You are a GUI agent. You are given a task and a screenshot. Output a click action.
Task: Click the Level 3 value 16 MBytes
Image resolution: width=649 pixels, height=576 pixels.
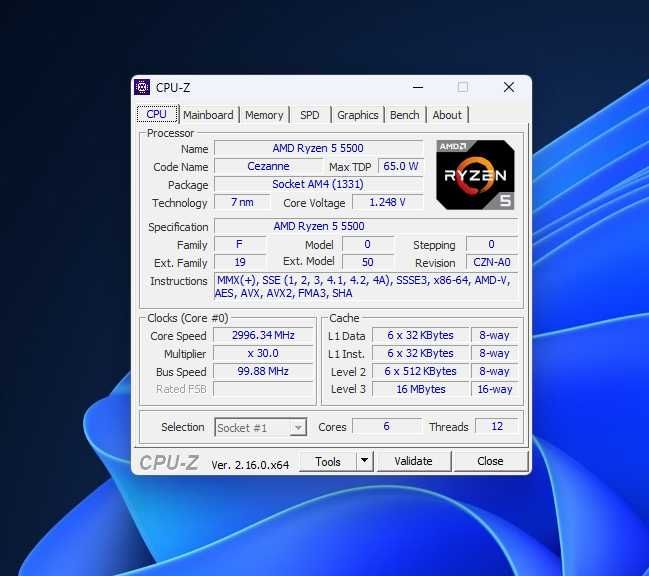[421, 389]
